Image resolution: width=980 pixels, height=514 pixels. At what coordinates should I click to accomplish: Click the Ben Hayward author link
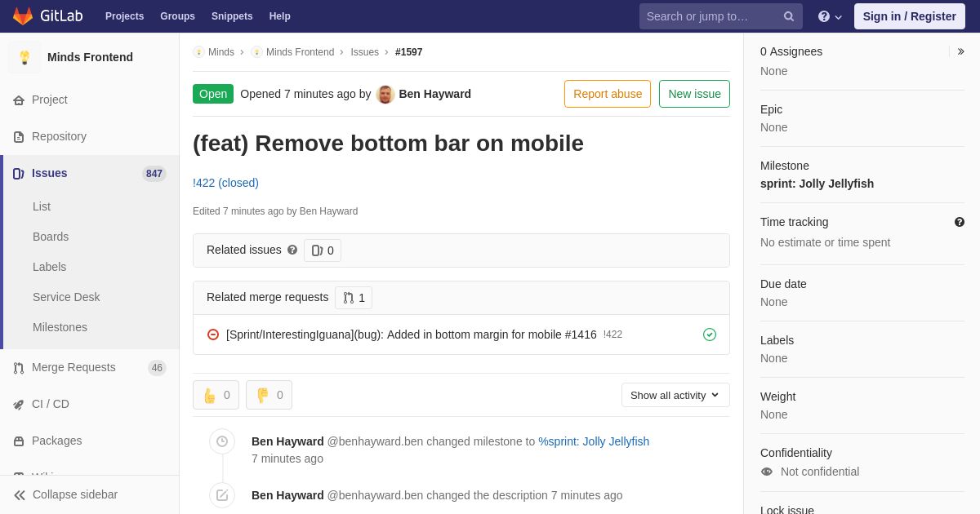[x=434, y=94]
